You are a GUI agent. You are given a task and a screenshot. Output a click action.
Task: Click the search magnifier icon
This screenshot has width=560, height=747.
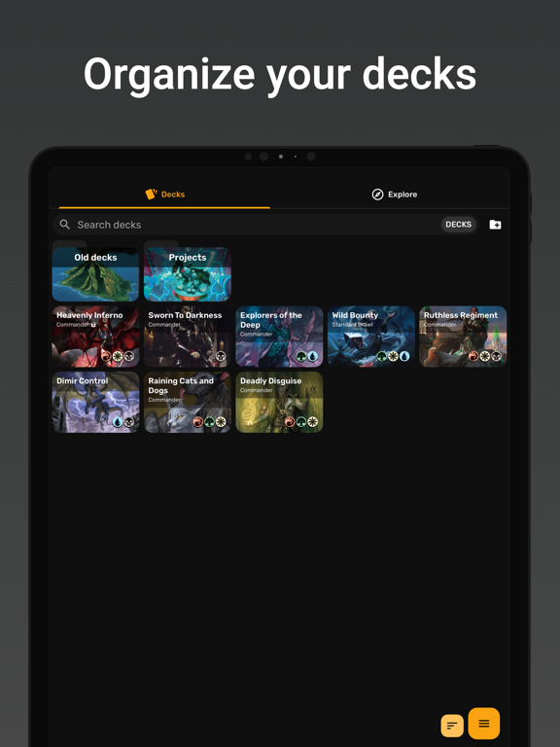click(65, 225)
